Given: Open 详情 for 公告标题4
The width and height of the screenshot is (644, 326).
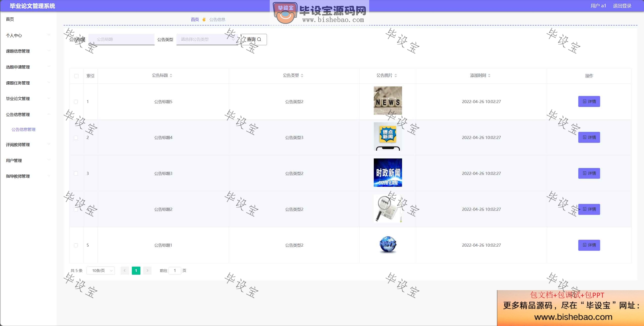Looking at the screenshot, I should pyautogui.click(x=589, y=137).
